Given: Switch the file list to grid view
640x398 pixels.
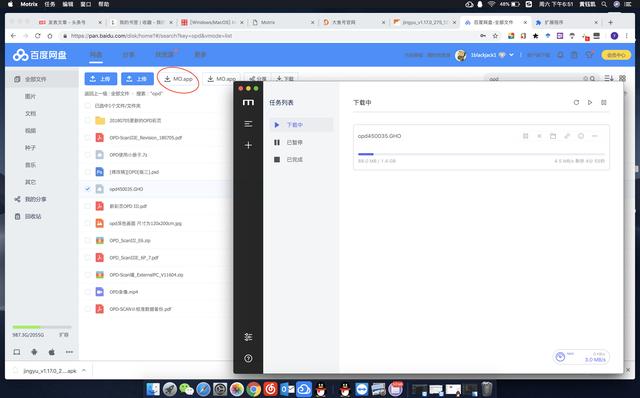Looking at the screenshot, I should (x=622, y=78).
